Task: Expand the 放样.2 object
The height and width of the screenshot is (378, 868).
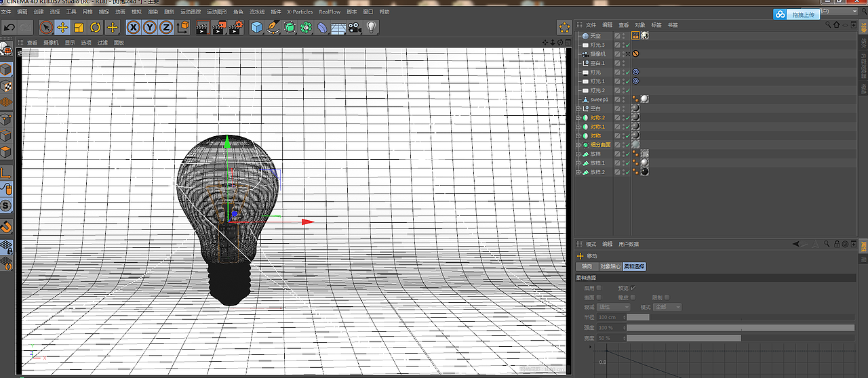Action: pos(578,172)
